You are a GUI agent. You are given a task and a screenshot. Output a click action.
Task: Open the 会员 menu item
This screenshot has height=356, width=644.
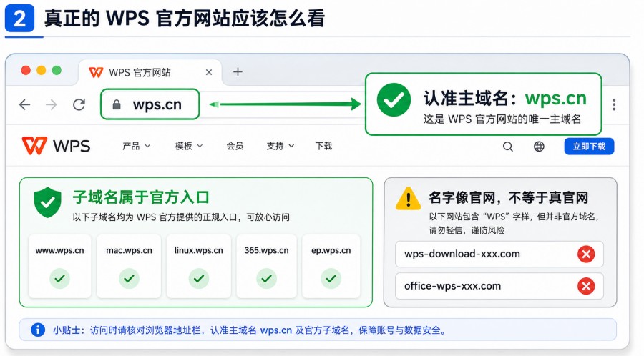pyautogui.click(x=235, y=146)
